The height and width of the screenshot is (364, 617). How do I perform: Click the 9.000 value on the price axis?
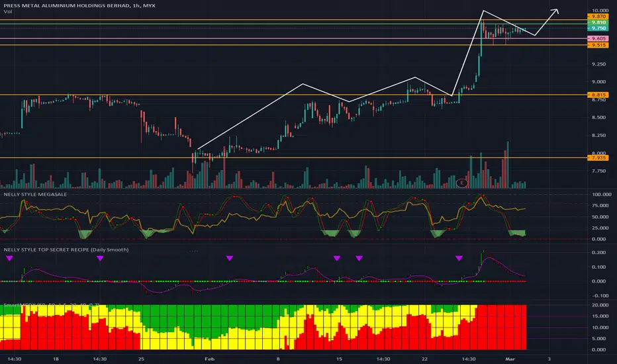599,82
